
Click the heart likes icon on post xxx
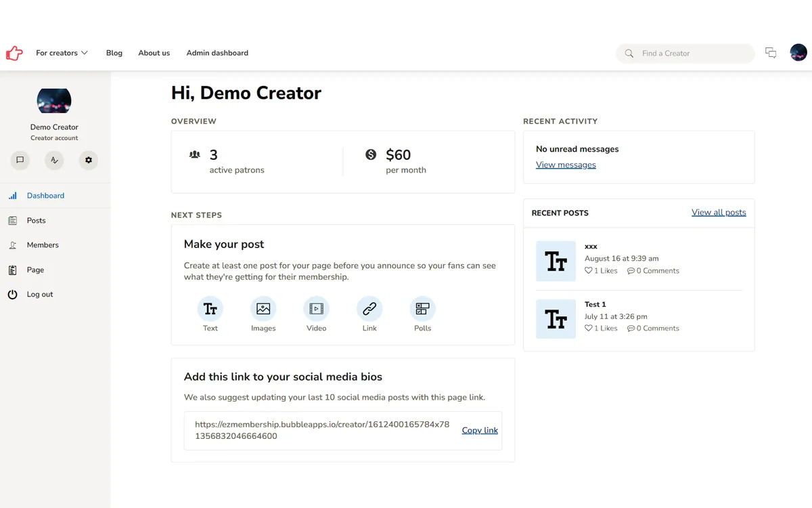coord(589,271)
